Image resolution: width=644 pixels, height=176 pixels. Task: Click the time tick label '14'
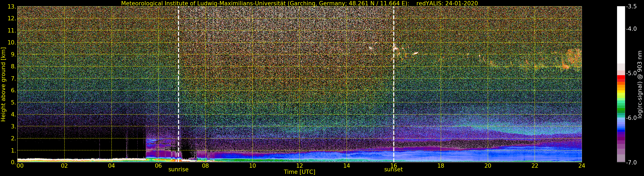[347, 166]
